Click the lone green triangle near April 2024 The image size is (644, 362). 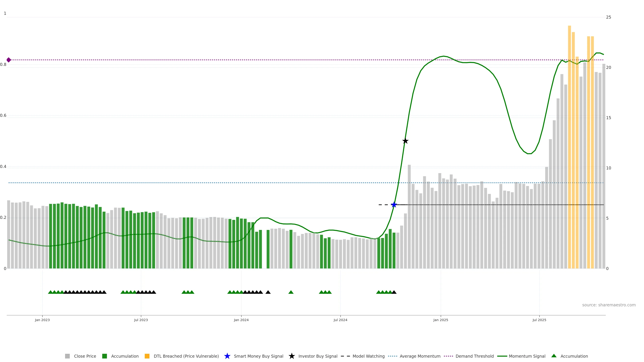click(291, 292)
